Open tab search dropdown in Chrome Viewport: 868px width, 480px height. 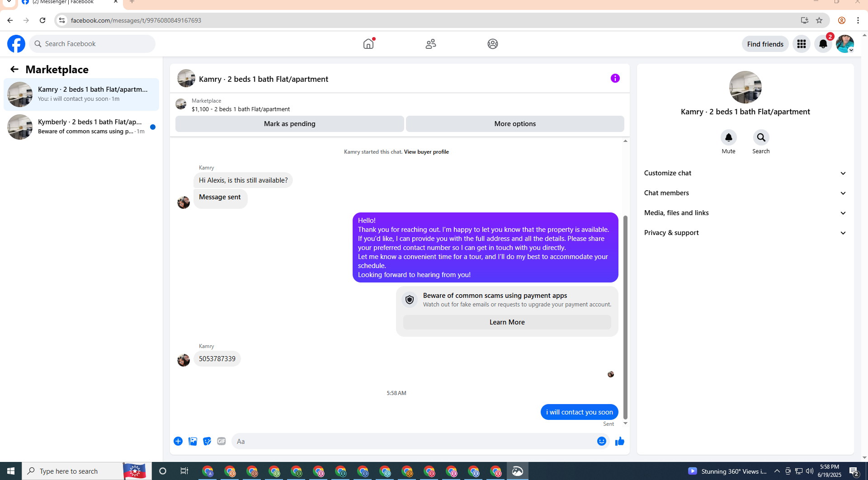point(9,2)
